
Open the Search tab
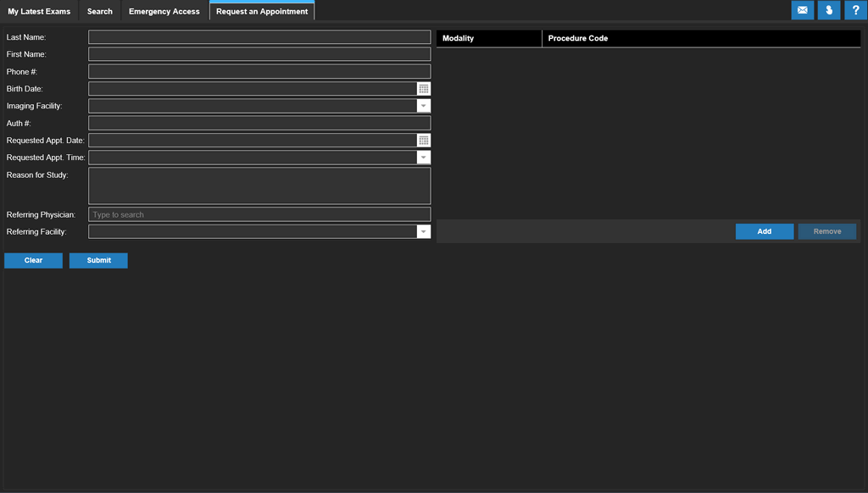pyautogui.click(x=99, y=11)
